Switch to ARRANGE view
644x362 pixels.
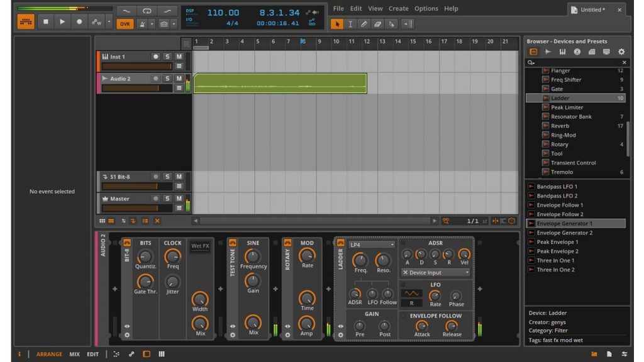pos(49,354)
